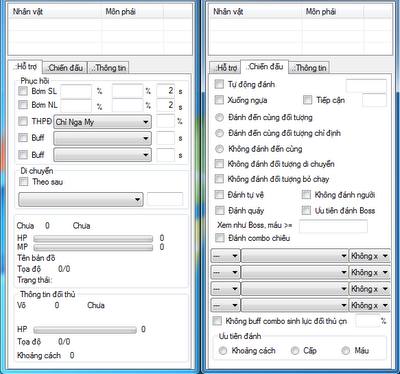Select Đánh đến cùng đối tượng chỉ định
Image resolution: width=400 pixels, height=374 pixels.
point(219,133)
